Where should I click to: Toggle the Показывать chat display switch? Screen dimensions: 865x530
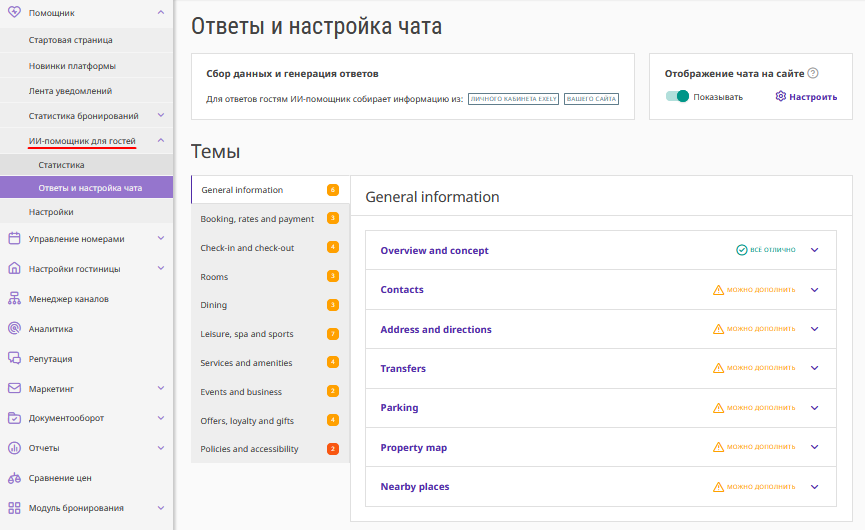coord(677,97)
